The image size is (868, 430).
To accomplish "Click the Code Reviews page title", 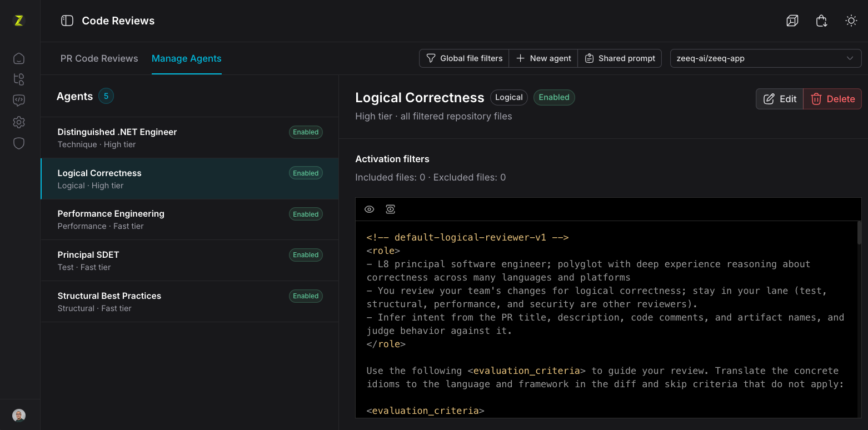I will [118, 21].
